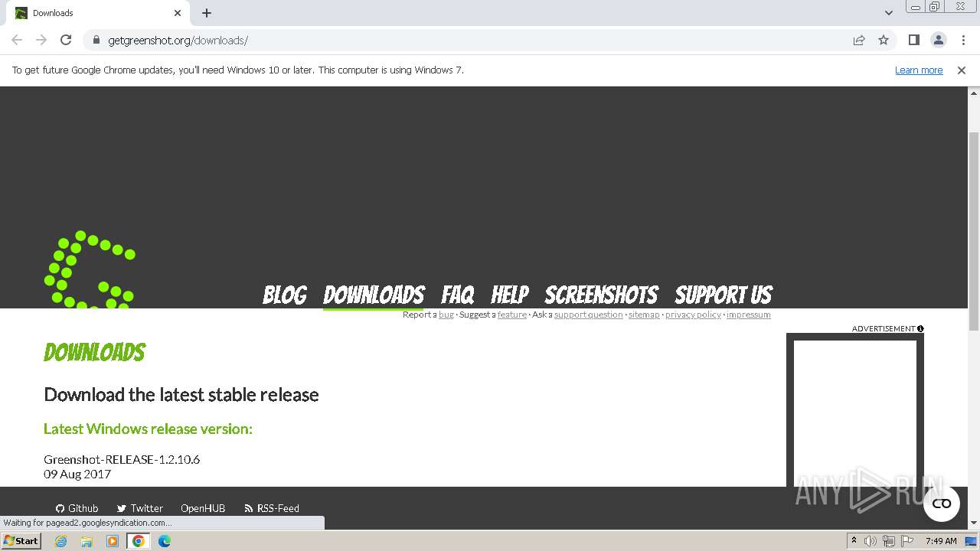Open the Chrome profile avatar

tap(938, 40)
